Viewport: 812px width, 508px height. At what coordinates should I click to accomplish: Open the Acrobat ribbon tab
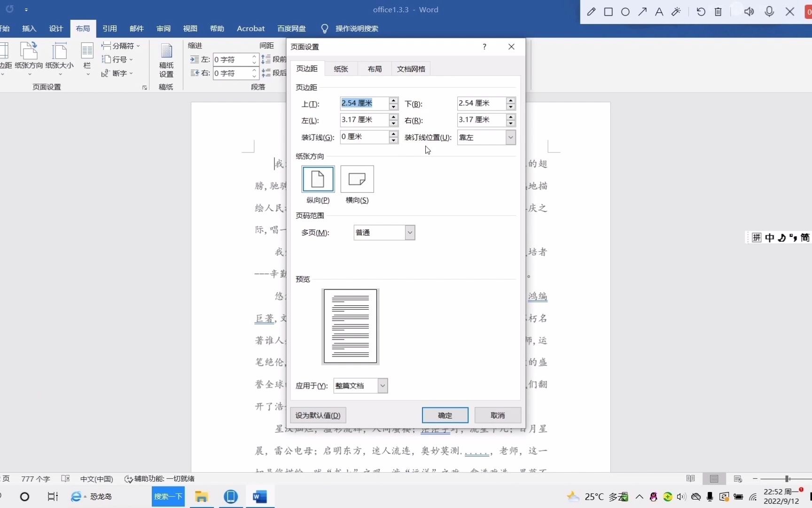click(x=250, y=29)
